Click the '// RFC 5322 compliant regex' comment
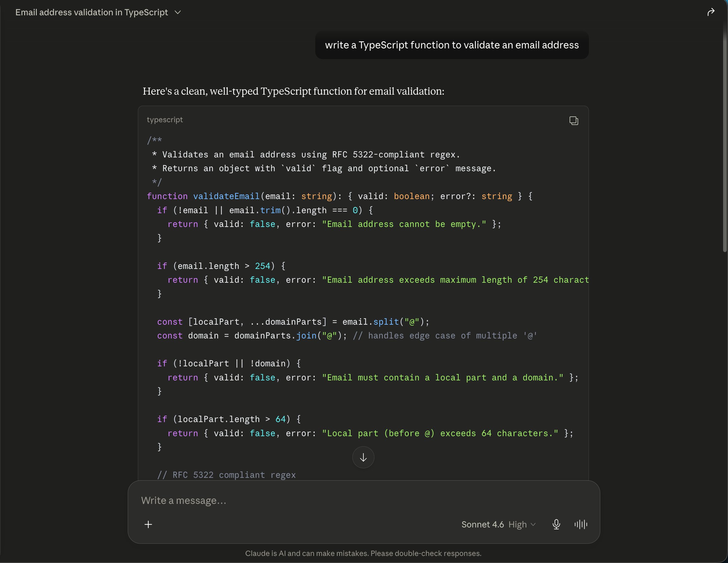 coord(226,475)
